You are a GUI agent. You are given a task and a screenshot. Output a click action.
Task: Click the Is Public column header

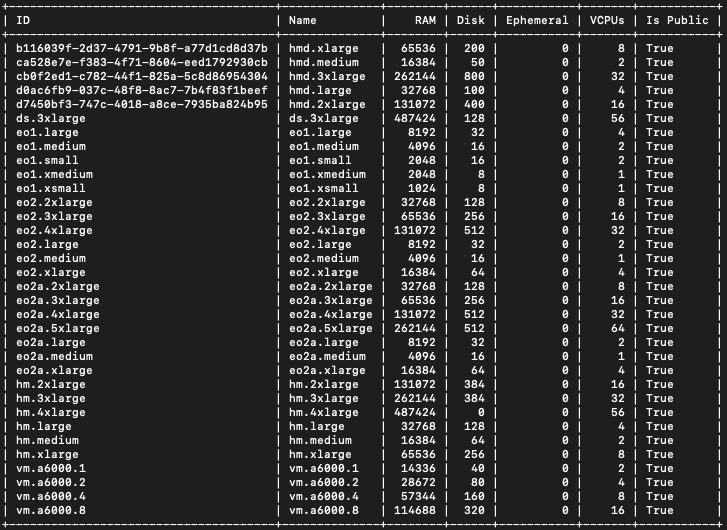click(679, 20)
